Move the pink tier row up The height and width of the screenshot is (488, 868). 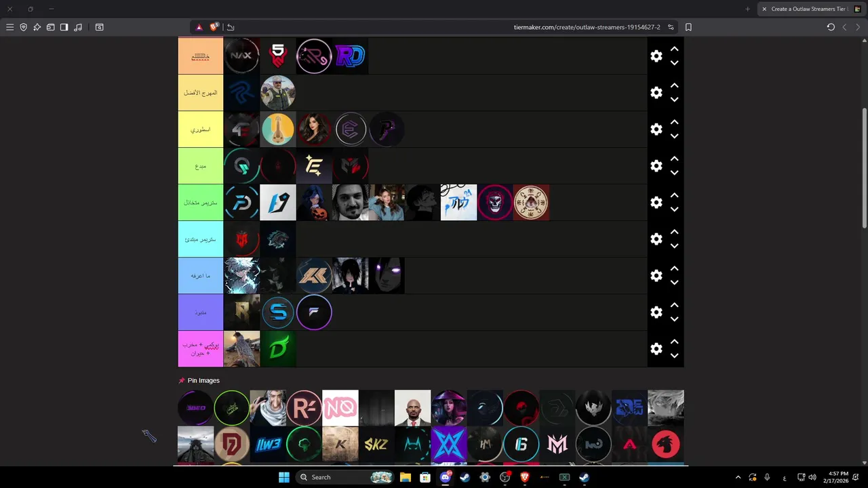point(674,342)
